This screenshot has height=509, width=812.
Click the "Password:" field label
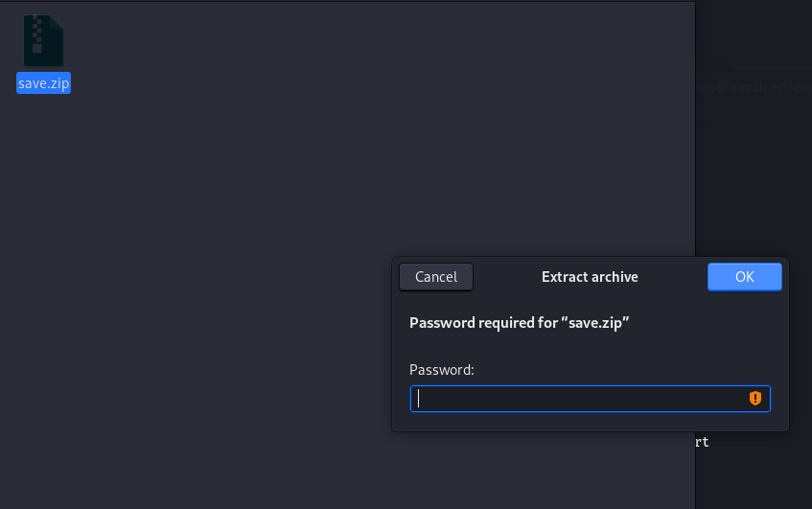(x=441, y=370)
